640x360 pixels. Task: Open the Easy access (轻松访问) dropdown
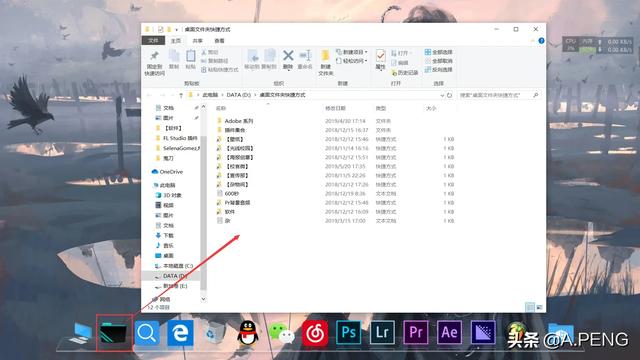(x=352, y=61)
